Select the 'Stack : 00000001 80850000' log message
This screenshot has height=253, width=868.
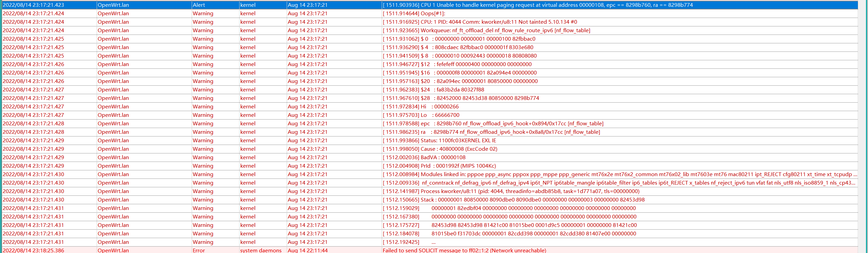coord(514,199)
